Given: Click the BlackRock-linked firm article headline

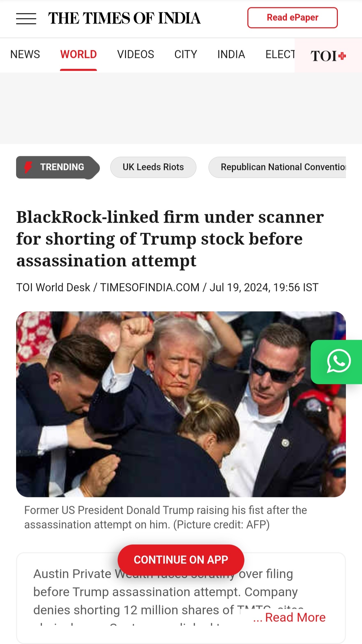Looking at the screenshot, I should click(170, 239).
